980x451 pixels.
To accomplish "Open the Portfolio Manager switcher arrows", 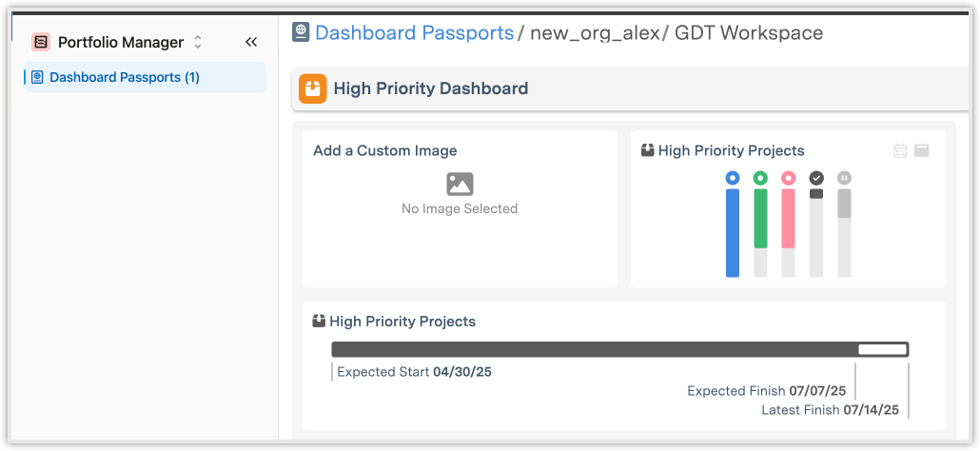I will [198, 42].
